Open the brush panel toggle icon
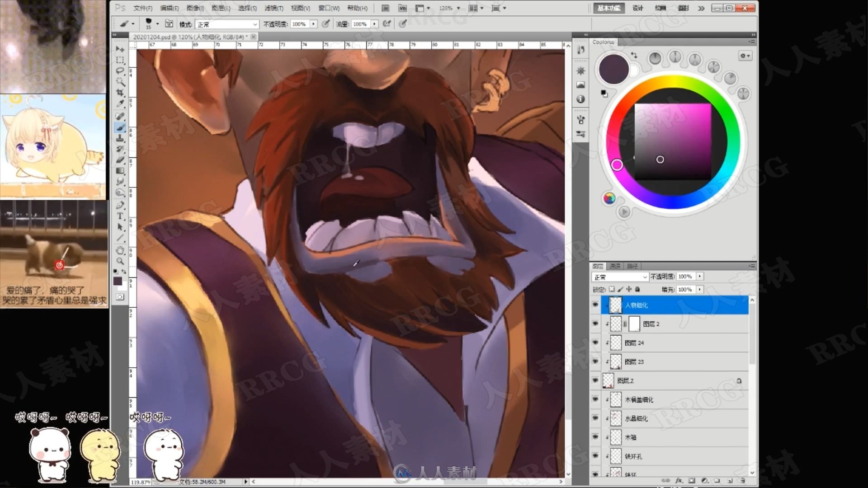Viewport: 868px width, 488px height. point(169,23)
